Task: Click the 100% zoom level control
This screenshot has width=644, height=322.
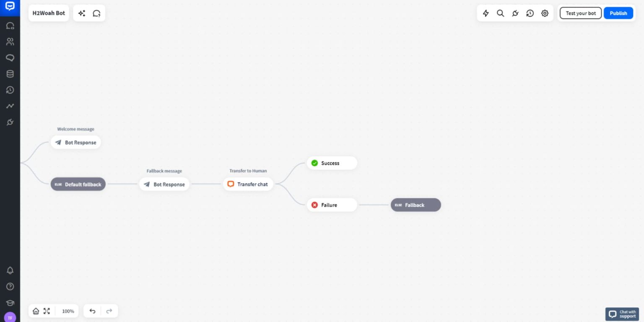Action: click(68, 311)
